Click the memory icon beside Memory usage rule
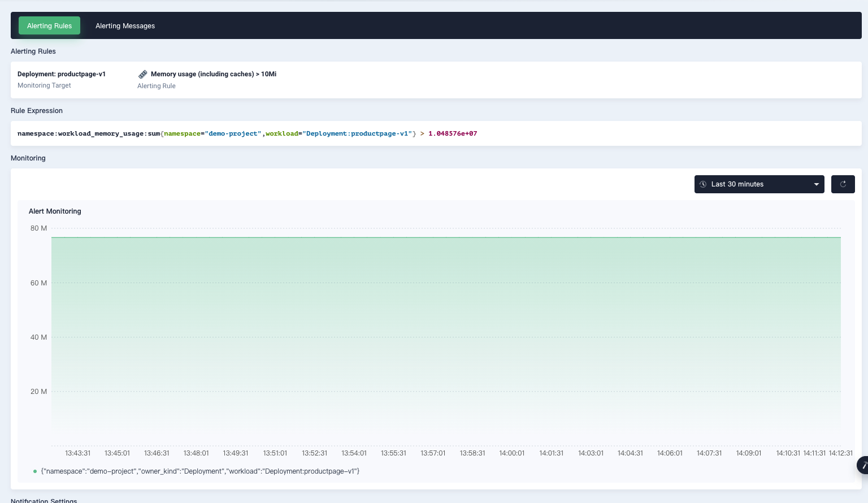Image resolution: width=868 pixels, height=503 pixels. (x=143, y=74)
